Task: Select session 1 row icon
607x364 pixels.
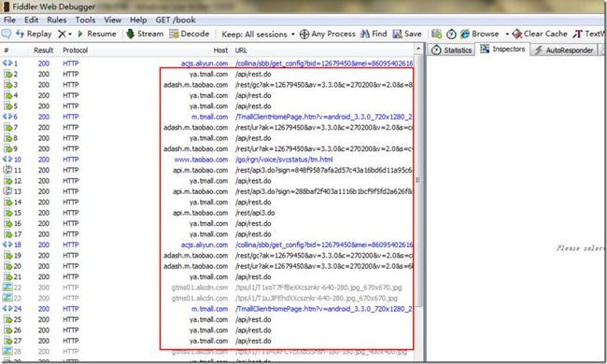Action: click(x=7, y=63)
